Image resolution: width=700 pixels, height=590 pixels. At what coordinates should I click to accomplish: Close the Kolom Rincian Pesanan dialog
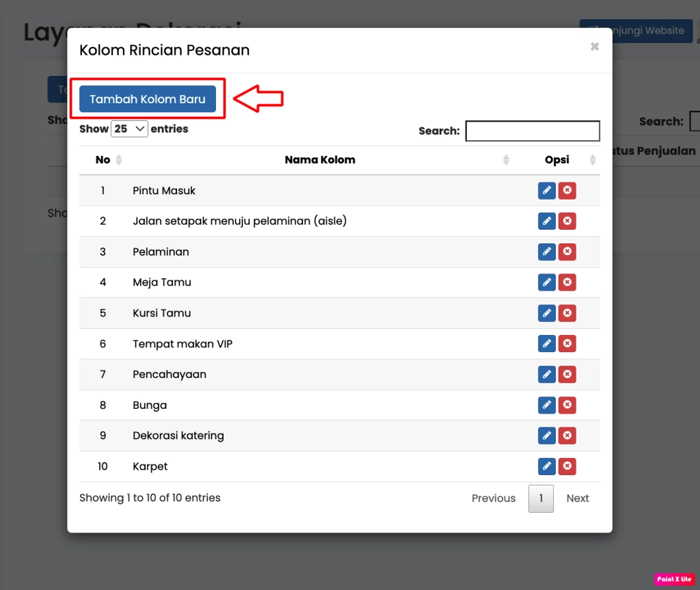pyautogui.click(x=595, y=46)
